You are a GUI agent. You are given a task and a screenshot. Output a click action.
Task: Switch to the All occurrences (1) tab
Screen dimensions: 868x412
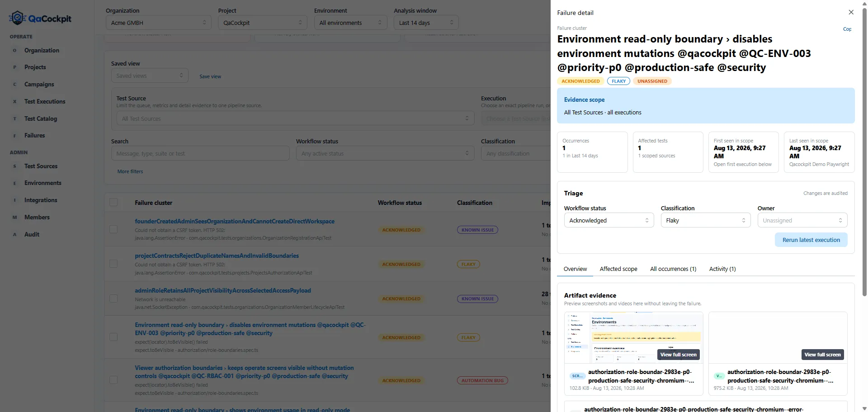[x=673, y=269]
